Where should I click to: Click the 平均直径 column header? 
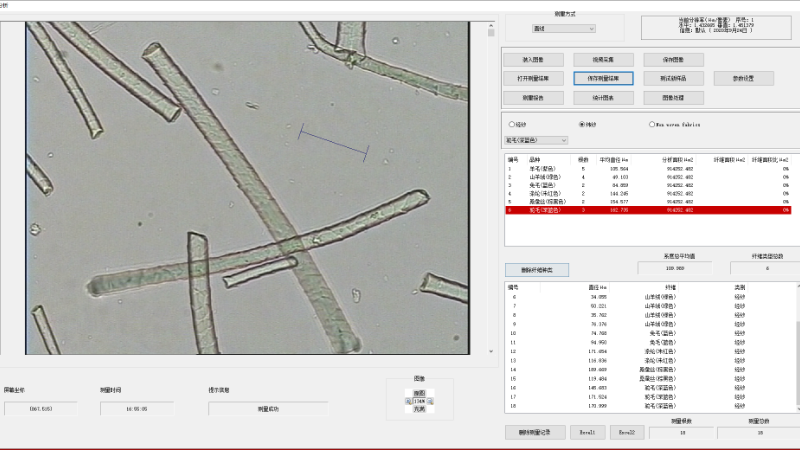click(x=614, y=159)
